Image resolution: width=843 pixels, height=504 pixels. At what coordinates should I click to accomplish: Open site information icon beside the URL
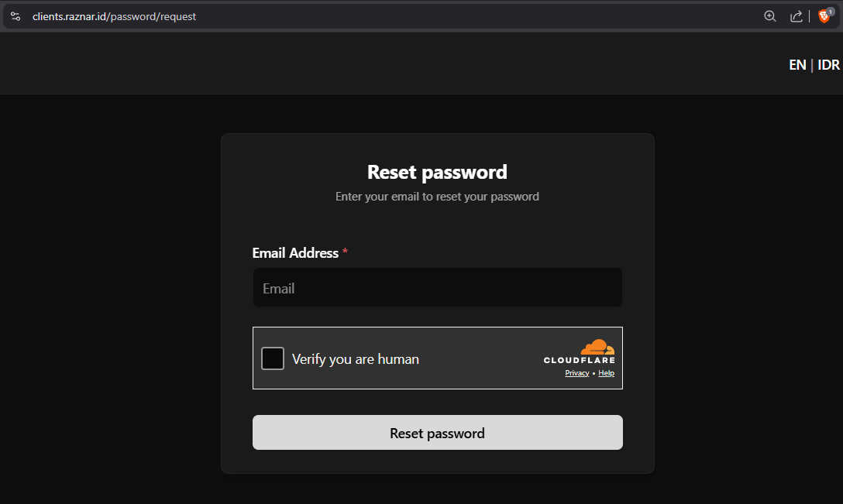click(15, 16)
